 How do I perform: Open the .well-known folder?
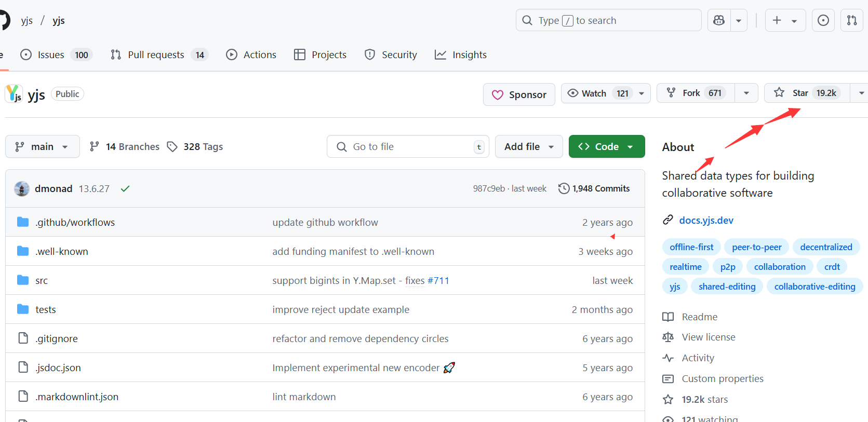[62, 251]
